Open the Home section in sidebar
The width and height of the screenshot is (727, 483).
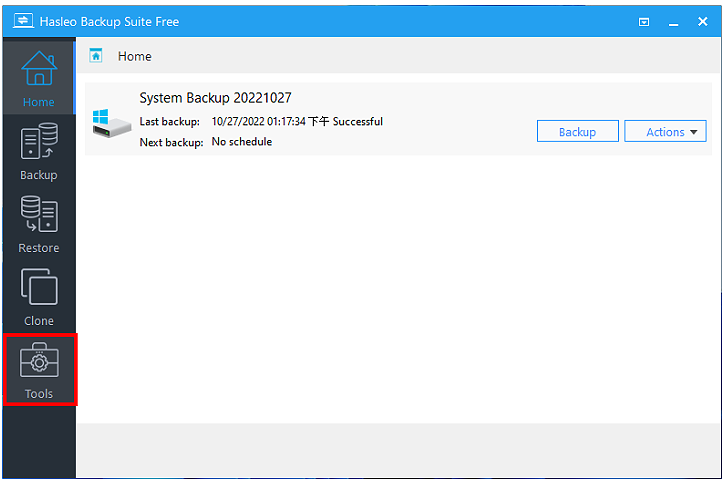coord(38,78)
